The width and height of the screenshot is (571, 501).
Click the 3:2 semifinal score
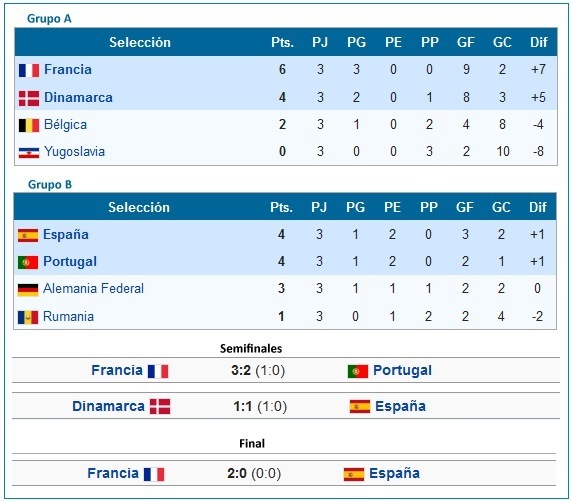[241, 370]
